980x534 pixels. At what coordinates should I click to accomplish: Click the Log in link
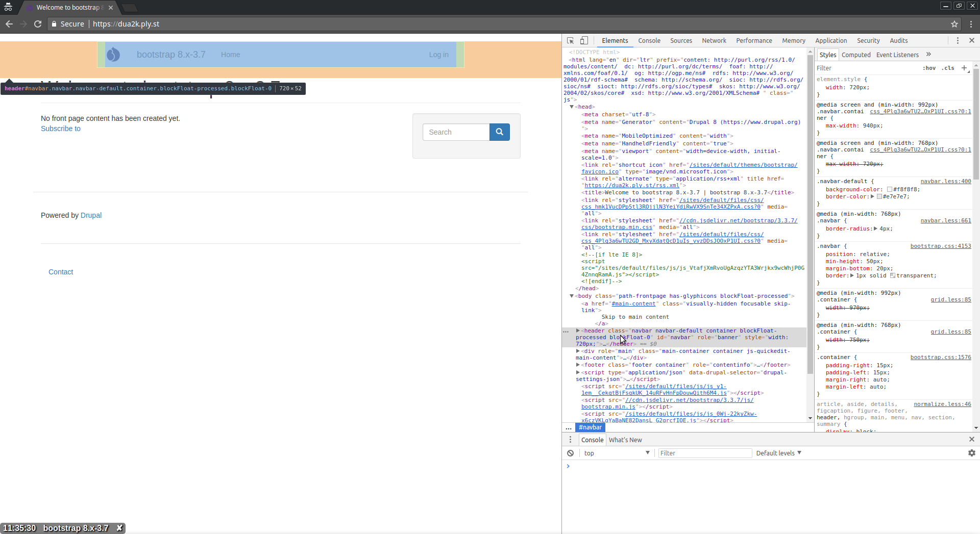click(438, 55)
